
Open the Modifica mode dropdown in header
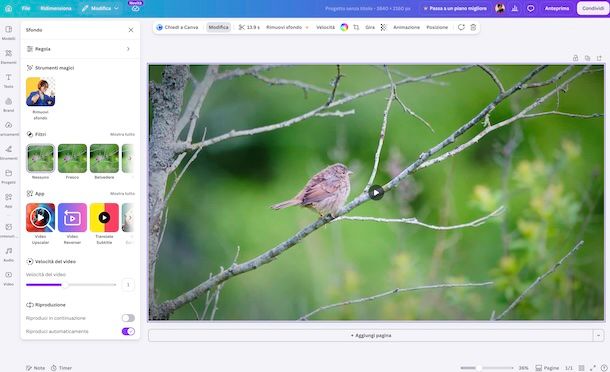tap(100, 8)
